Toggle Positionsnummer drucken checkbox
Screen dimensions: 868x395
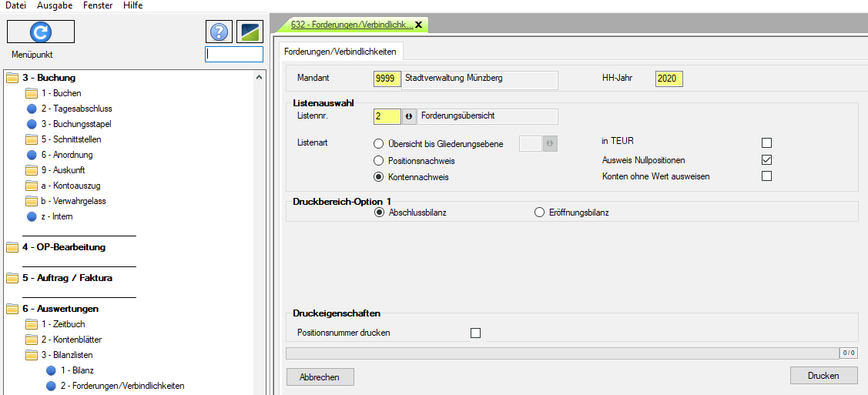[475, 333]
